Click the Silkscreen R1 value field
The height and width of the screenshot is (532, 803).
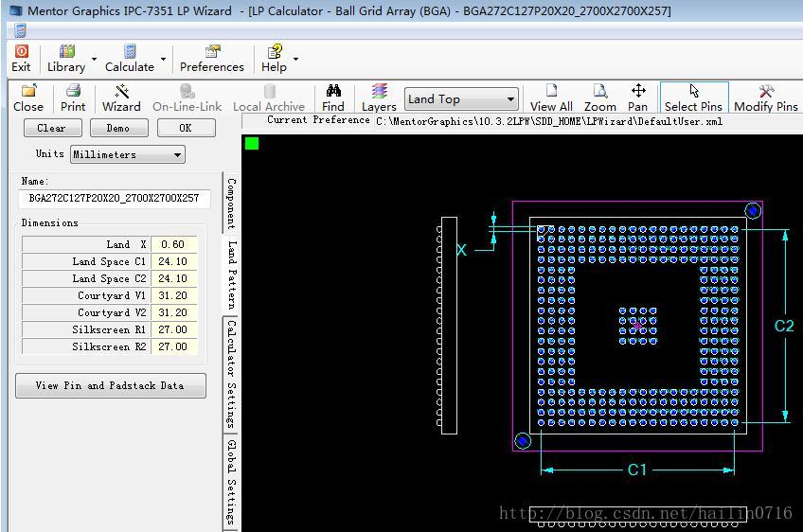click(173, 329)
